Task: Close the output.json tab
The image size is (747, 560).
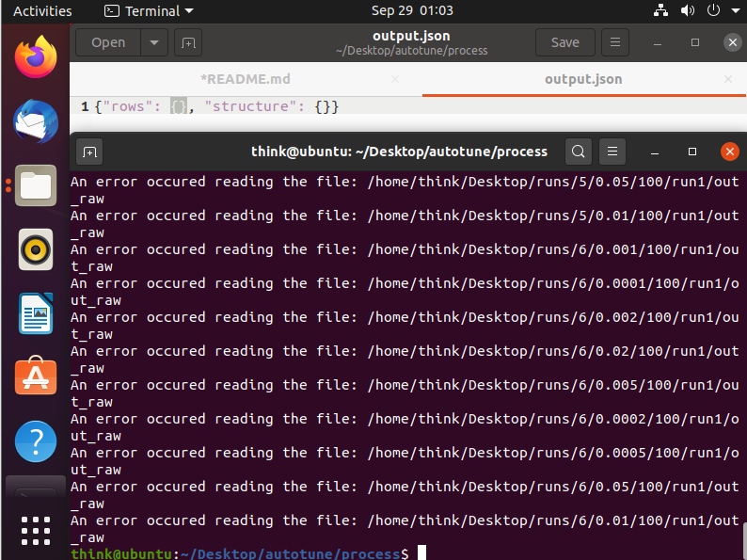Action: click(728, 79)
